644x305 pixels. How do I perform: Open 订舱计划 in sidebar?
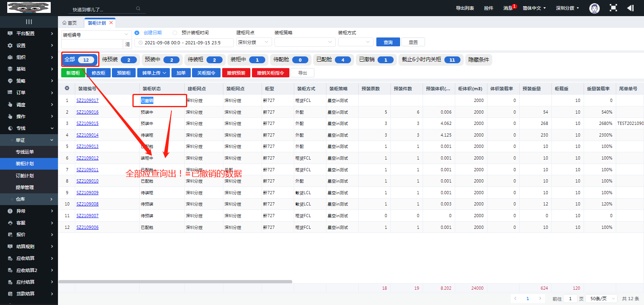25,176
